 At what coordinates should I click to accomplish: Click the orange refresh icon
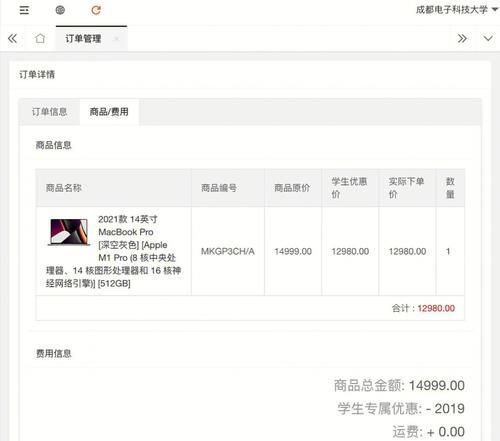click(96, 10)
